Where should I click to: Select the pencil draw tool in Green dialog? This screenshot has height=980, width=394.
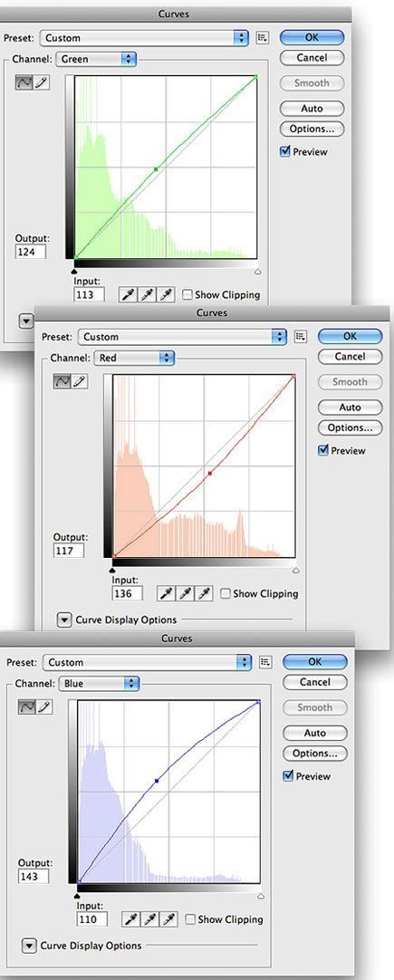tap(42, 82)
